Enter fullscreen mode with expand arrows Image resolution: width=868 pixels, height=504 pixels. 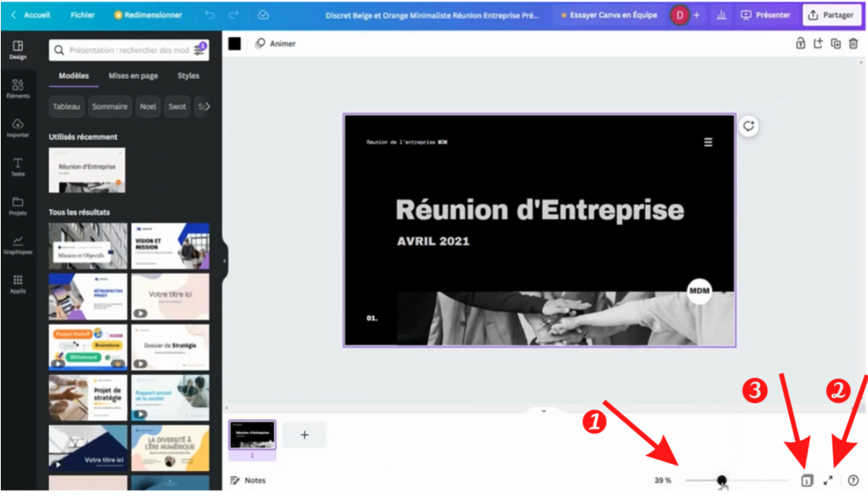(828, 481)
